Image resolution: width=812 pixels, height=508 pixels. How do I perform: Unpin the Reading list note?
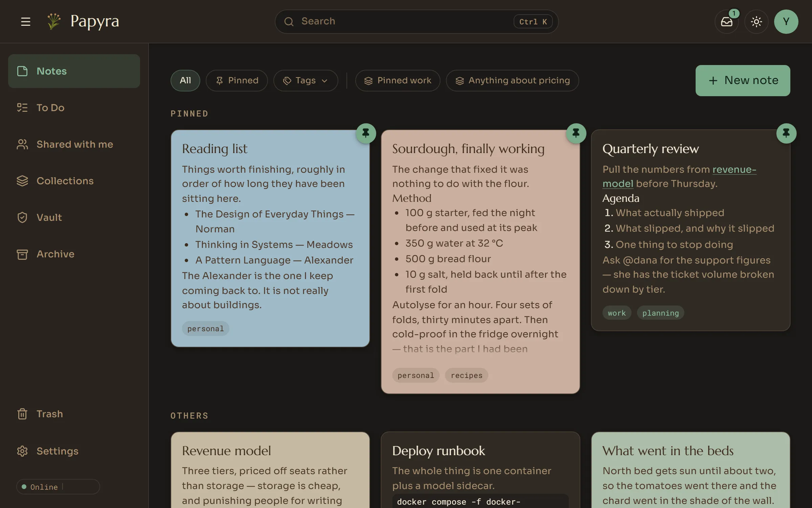click(366, 133)
